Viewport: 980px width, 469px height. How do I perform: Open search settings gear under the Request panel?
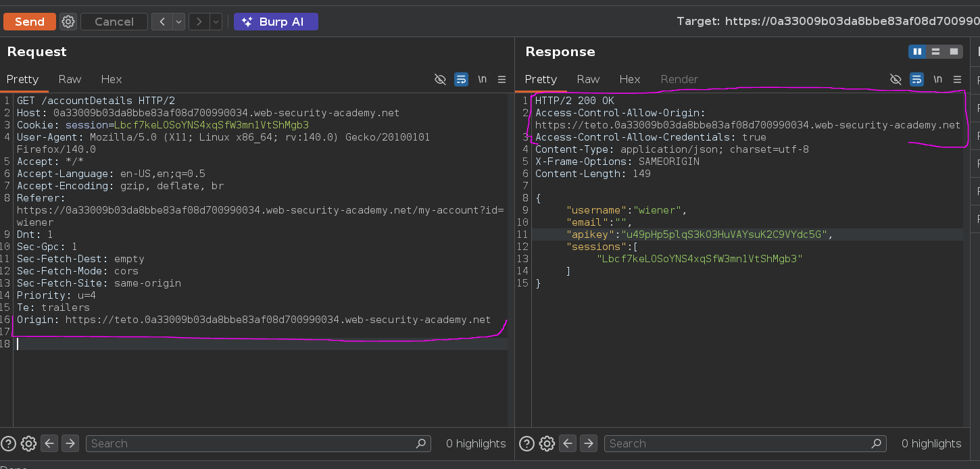(28, 443)
